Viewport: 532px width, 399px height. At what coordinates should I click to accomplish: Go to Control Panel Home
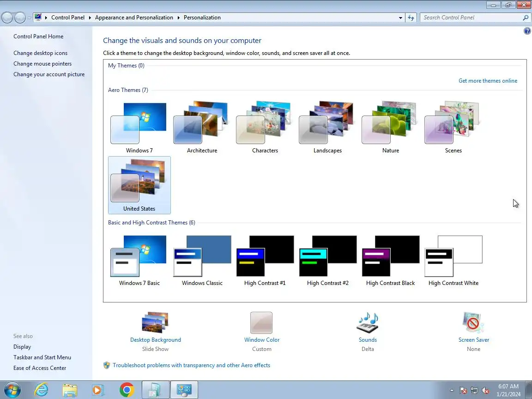[x=38, y=36]
